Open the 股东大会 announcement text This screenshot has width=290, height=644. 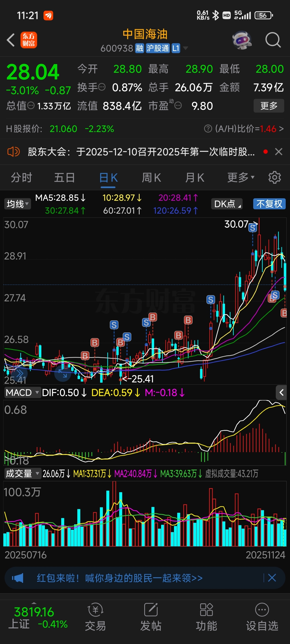click(x=141, y=152)
